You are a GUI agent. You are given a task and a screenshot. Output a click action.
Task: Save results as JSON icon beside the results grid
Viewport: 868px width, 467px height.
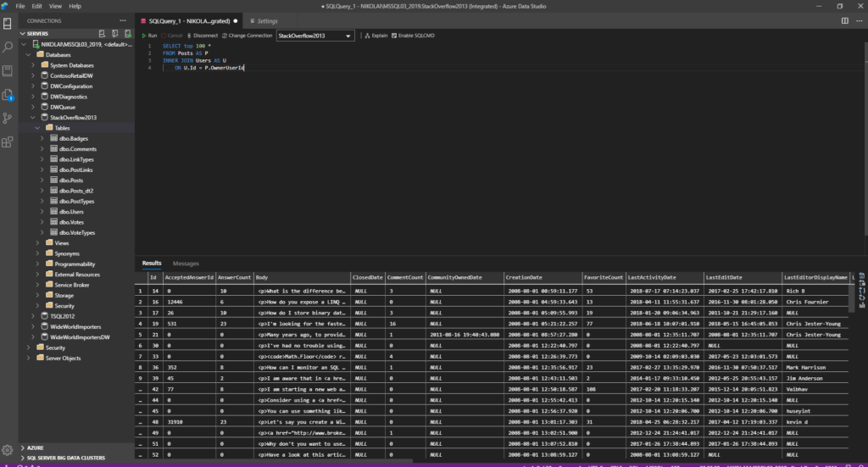[862, 290]
